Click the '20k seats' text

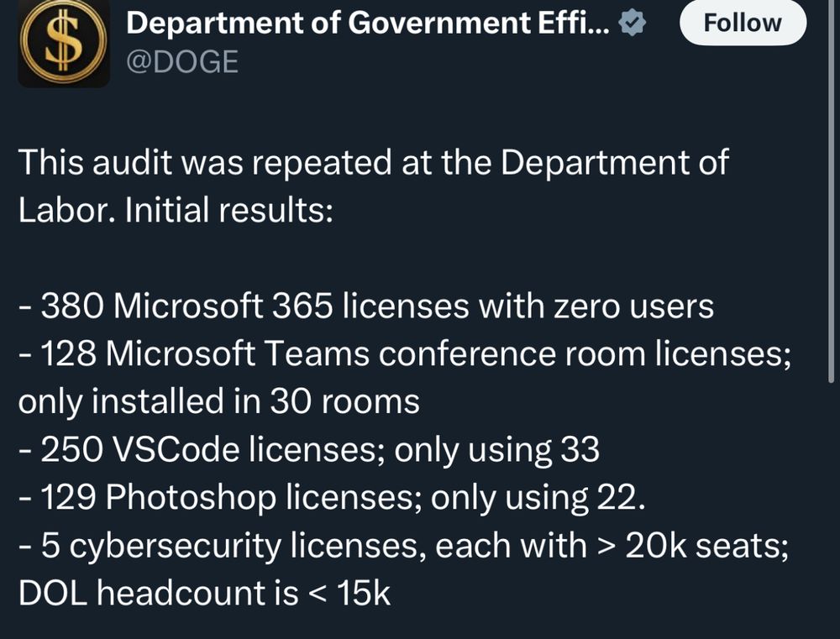point(696,546)
